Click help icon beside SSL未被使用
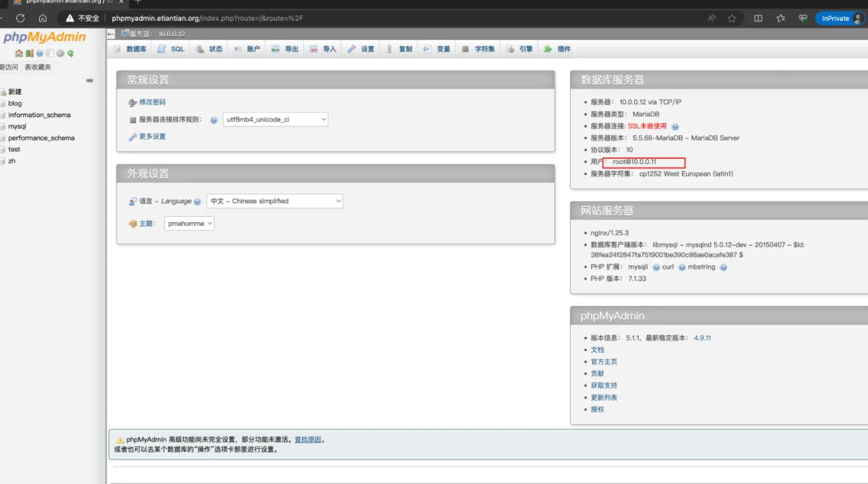Viewport: 868px width, 484px height. (675, 127)
